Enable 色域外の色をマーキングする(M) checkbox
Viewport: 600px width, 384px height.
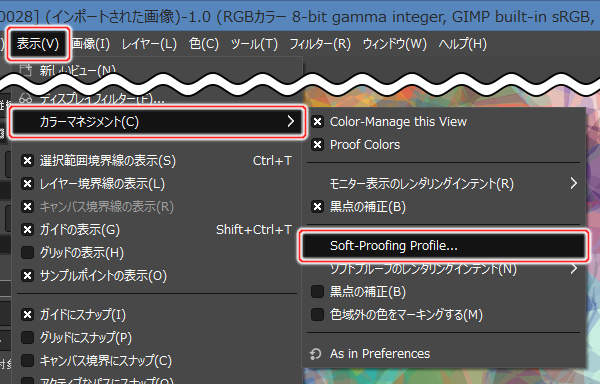pos(317,315)
